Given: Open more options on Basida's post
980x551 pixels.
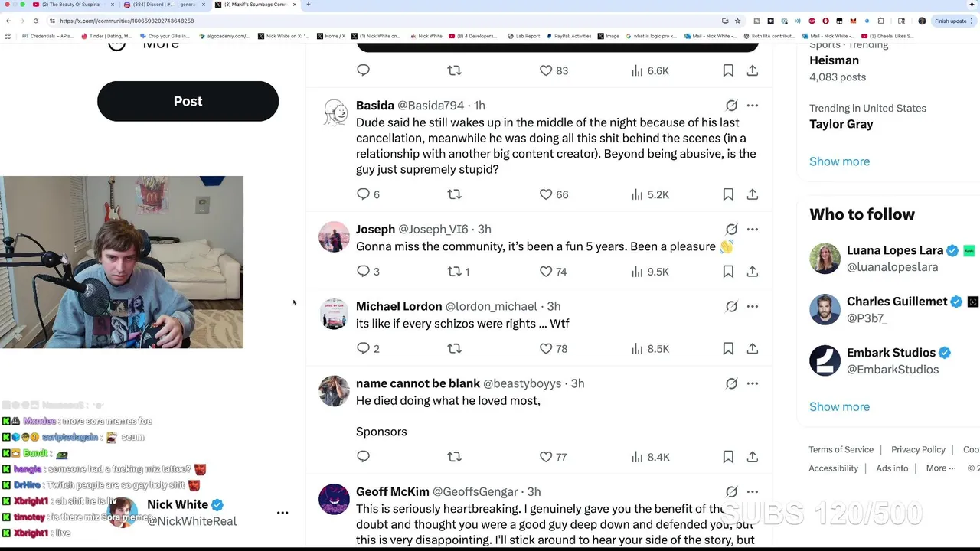Looking at the screenshot, I should click(x=753, y=106).
